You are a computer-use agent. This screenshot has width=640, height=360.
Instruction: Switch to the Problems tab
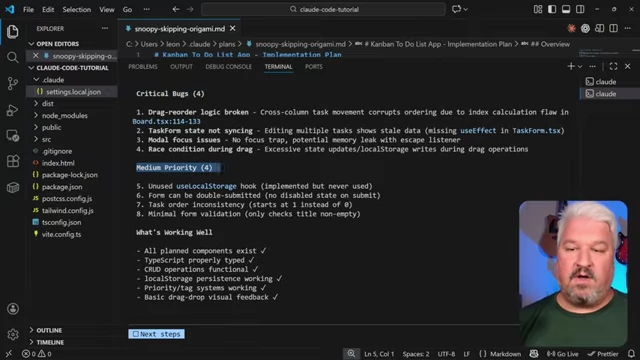point(143,67)
